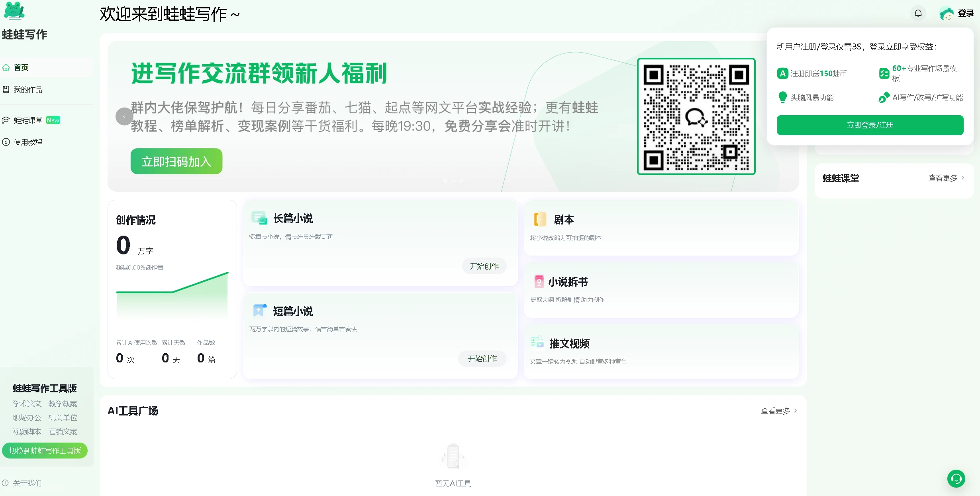Click 超越0.00%创作者 text

pos(139,267)
